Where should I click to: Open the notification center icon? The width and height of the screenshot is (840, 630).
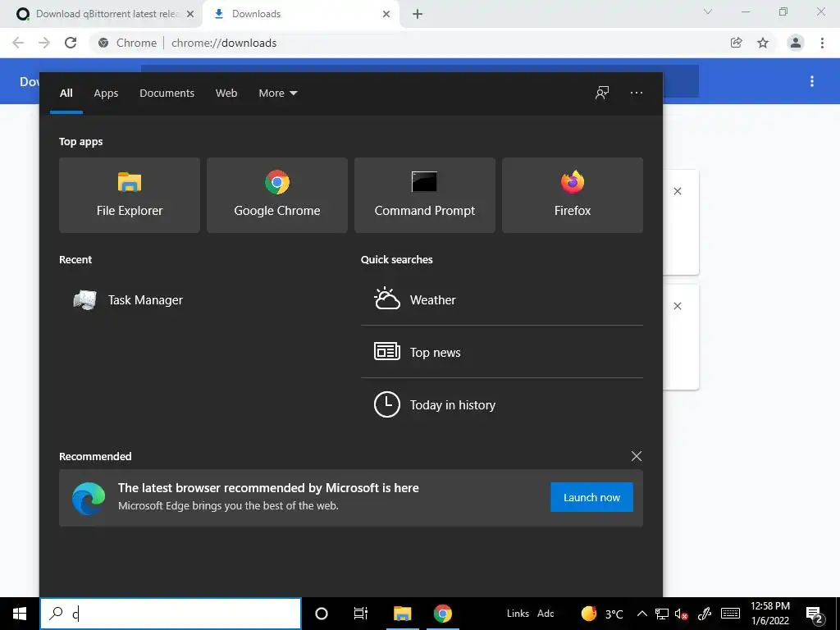(x=815, y=614)
